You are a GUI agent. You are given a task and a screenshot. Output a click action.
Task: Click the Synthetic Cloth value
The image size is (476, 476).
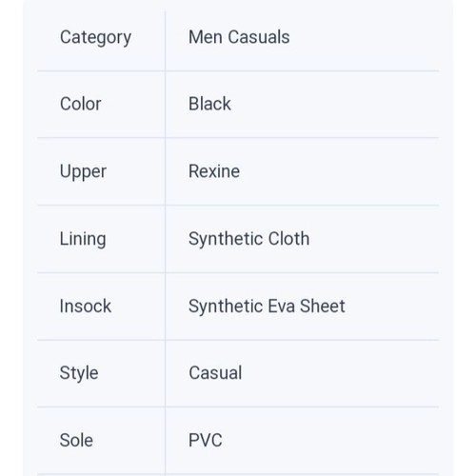click(x=249, y=239)
